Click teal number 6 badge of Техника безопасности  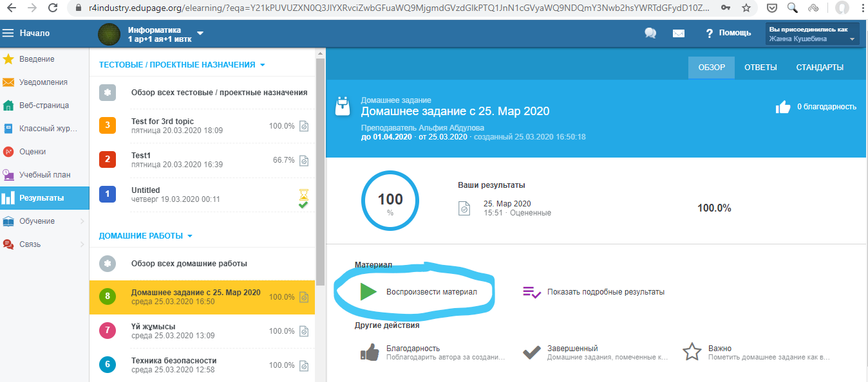tap(108, 365)
